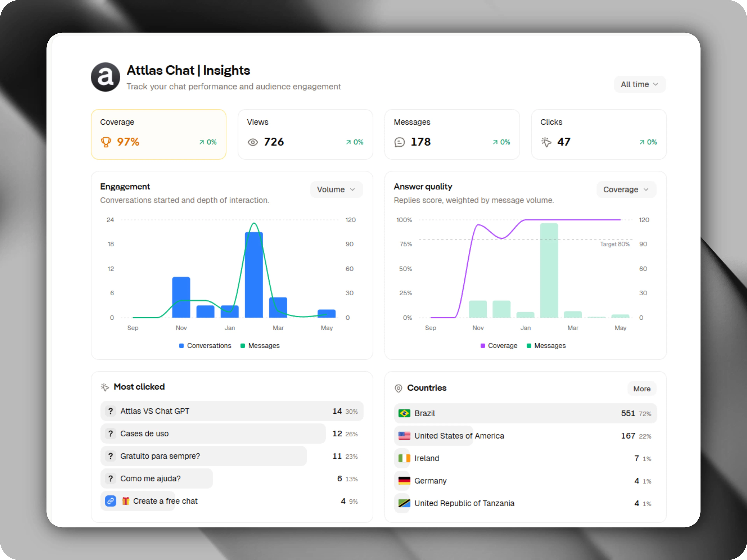
Task: Select the Ireland country row
Action: click(x=525, y=458)
